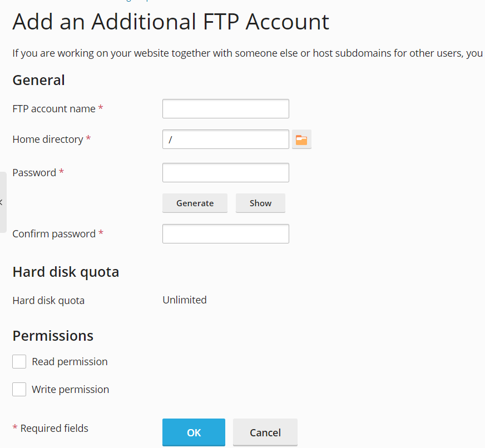
Task: Click the "FTP account name" label
Action: point(54,109)
